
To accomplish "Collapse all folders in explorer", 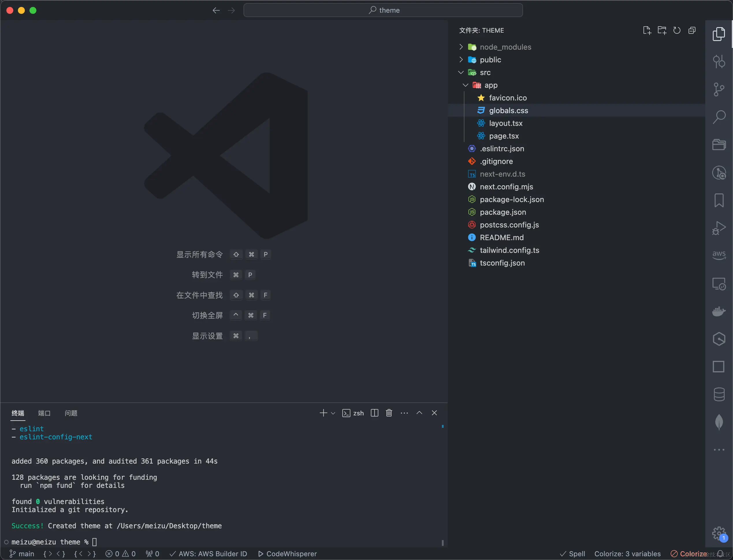I will pos(692,30).
